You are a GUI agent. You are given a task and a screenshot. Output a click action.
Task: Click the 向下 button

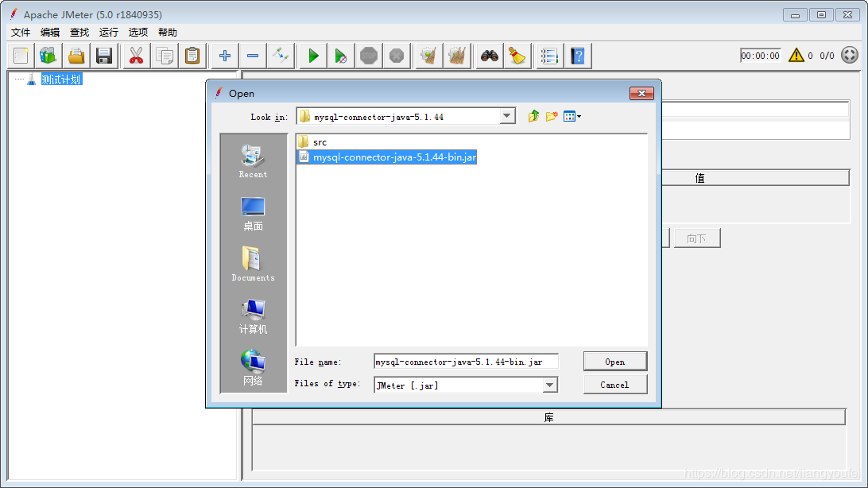[x=697, y=238]
